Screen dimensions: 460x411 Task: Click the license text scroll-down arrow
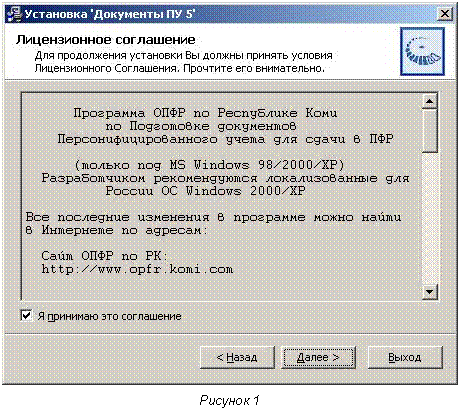429,292
